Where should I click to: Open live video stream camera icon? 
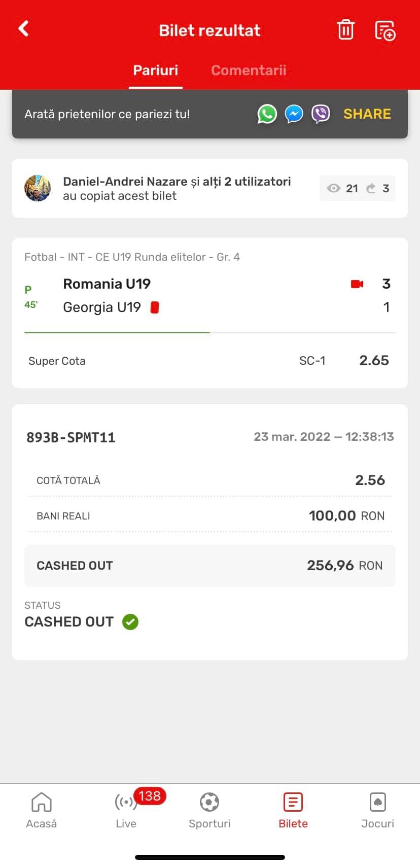tap(357, 284)
